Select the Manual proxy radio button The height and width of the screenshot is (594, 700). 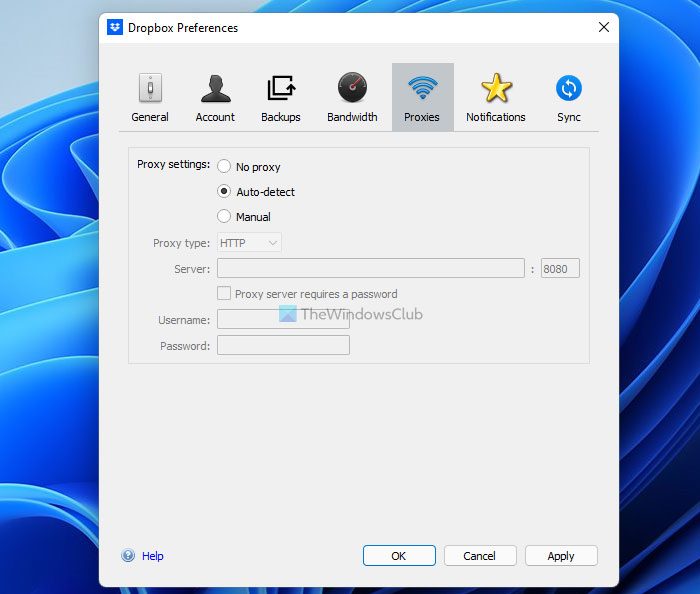[224, 217]
